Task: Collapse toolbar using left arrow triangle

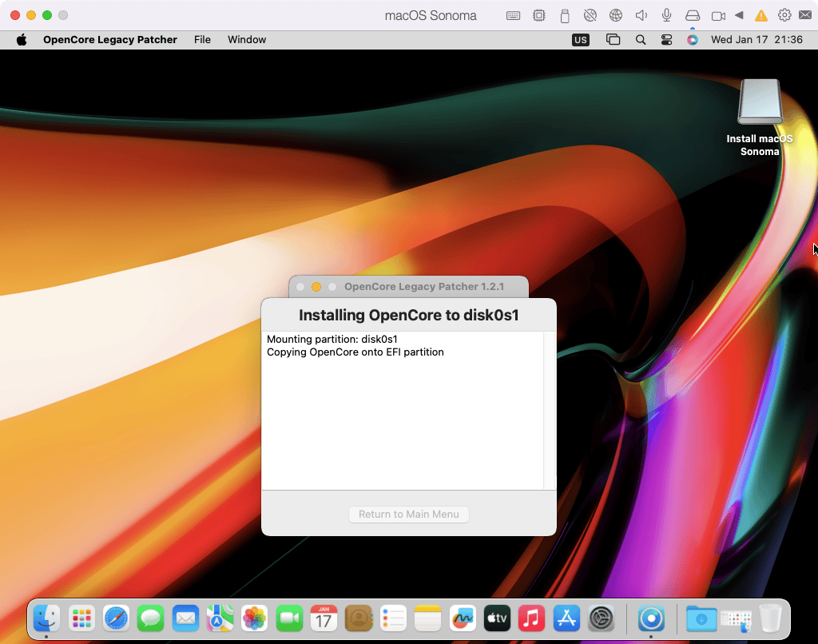Action: tap(739, 15)
